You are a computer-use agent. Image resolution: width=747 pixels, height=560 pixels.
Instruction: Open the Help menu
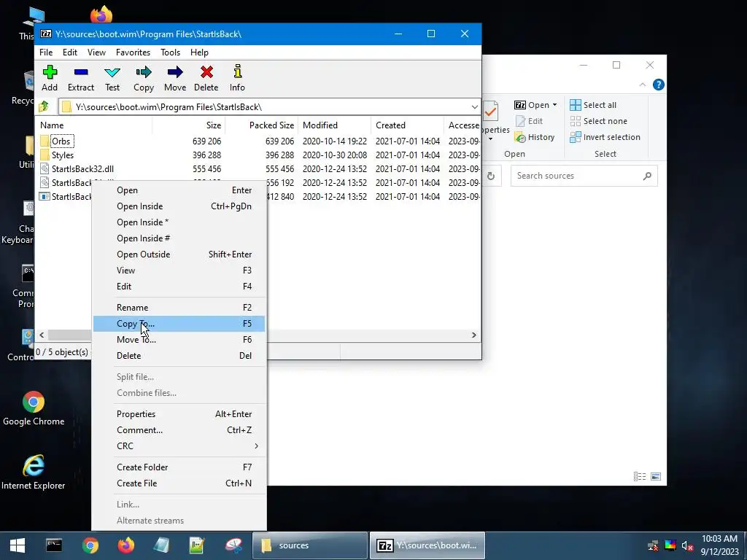199,52
